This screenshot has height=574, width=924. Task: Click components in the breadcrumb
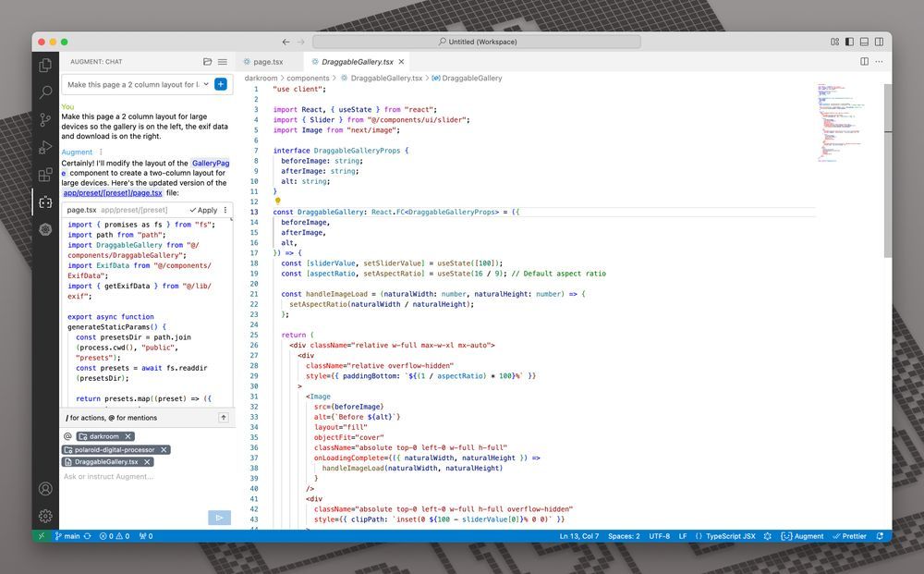[x=309, y=78]
